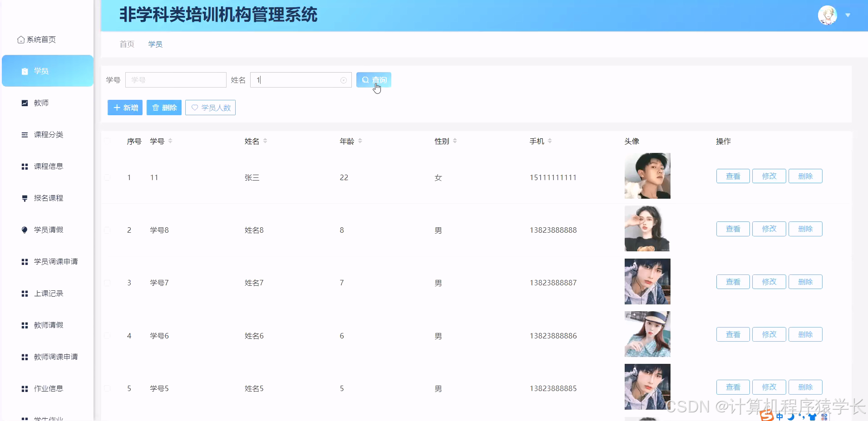Check the row checkbox for 张三
Viewport: 868px width, 421px height.
(x=107, y=177)
